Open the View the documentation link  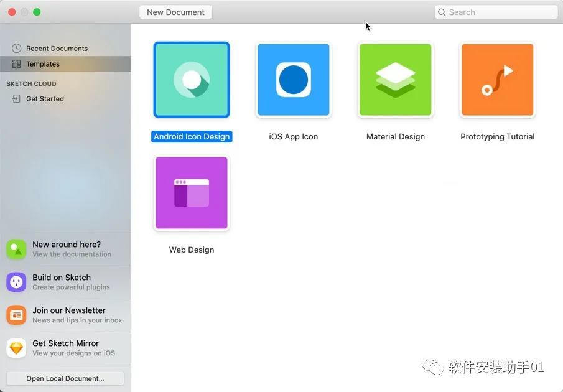click(x=72, y=254)
